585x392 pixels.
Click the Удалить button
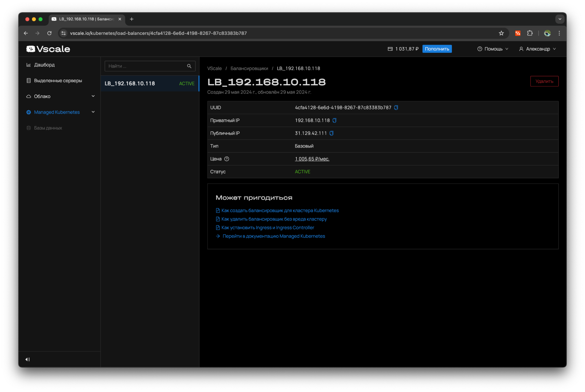coord(544,81)
